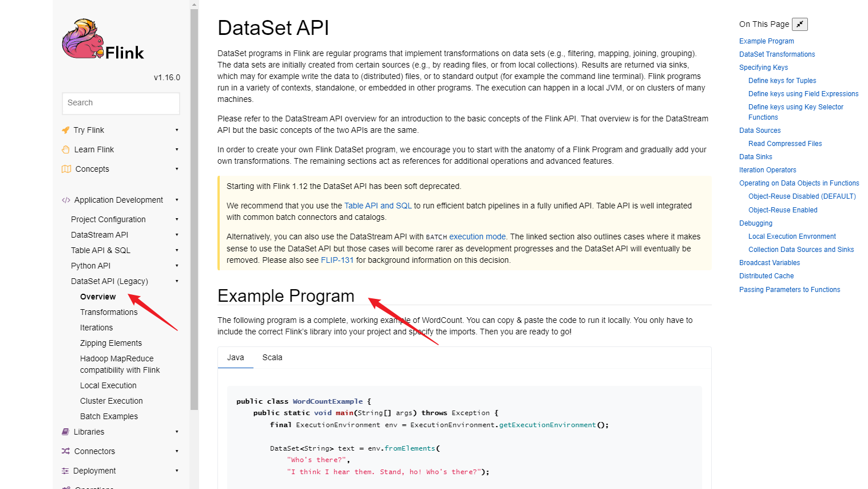Screen dimensions: 868x489
Task: Jump to Read Compressed Files
Action: [x=785, y=144]
